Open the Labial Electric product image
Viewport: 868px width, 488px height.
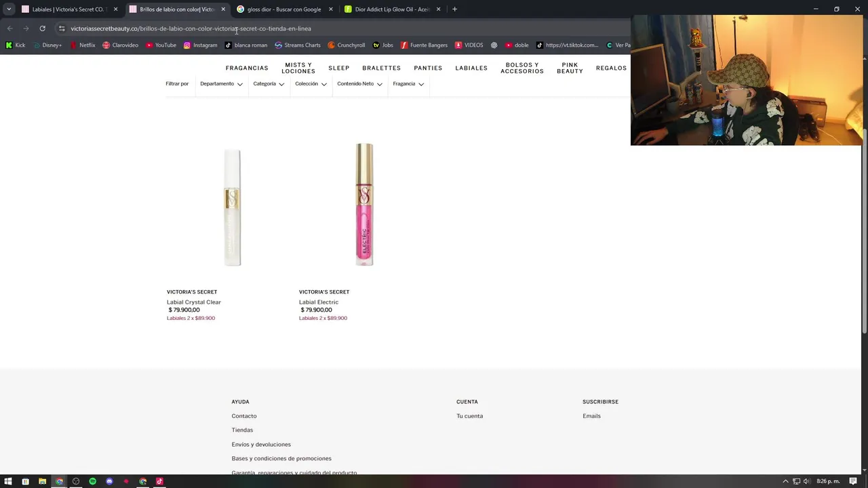click(x=364, y=205)
